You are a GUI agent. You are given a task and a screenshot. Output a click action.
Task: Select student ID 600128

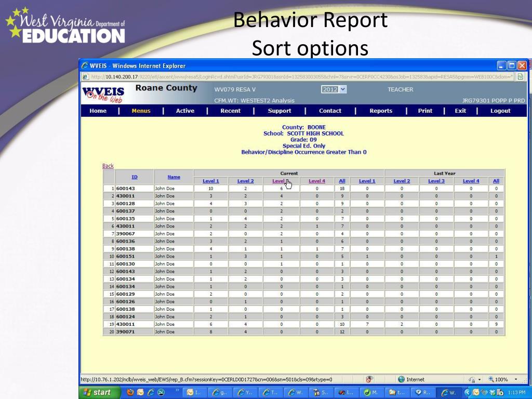tap(126, 204)
